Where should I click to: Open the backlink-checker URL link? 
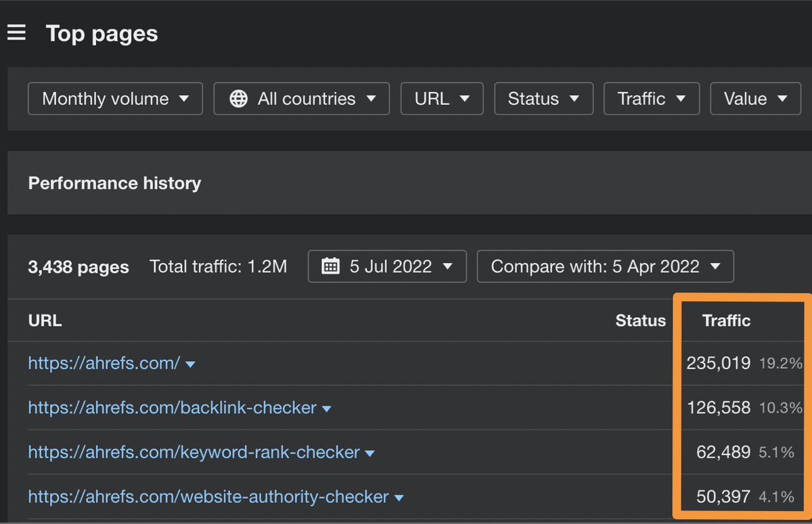[x=172, y=408]
